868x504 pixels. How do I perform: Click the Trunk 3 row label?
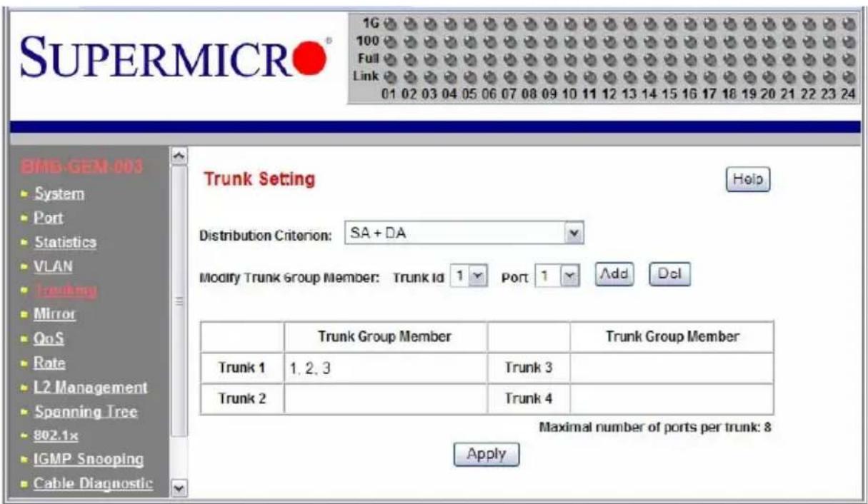pyautogui.click(x=529, y=368)
